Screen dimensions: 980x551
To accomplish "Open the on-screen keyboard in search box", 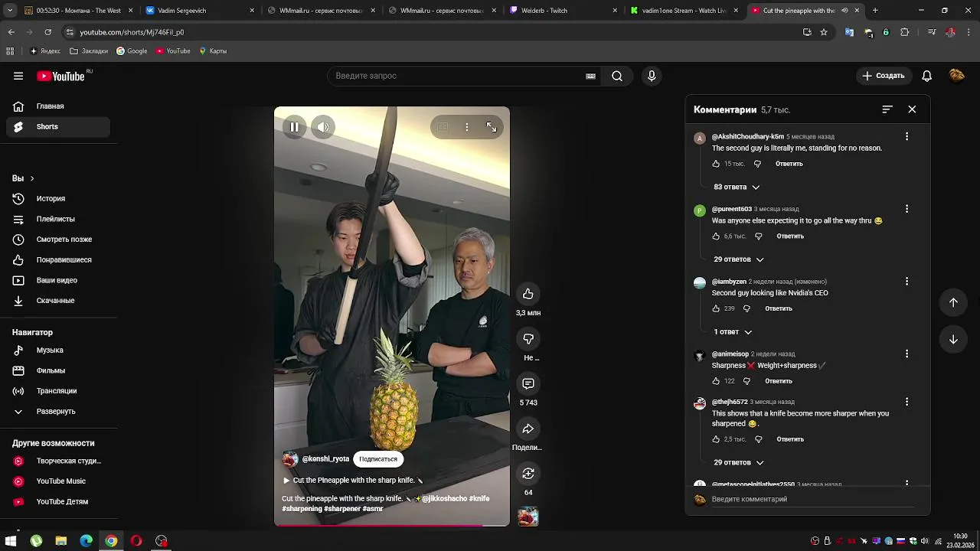I will [x=590, y=76].
